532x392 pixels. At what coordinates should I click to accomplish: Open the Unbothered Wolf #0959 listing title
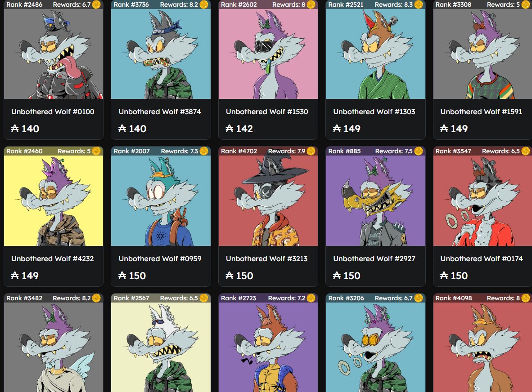tap(160, 258)
